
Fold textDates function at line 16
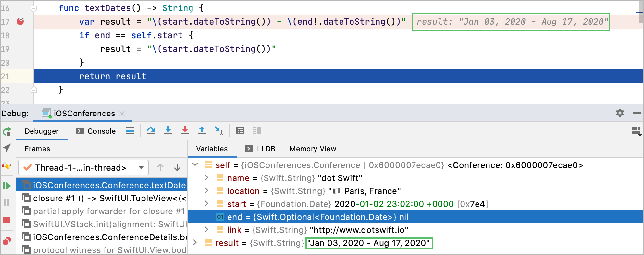click(x=34, y=8)
